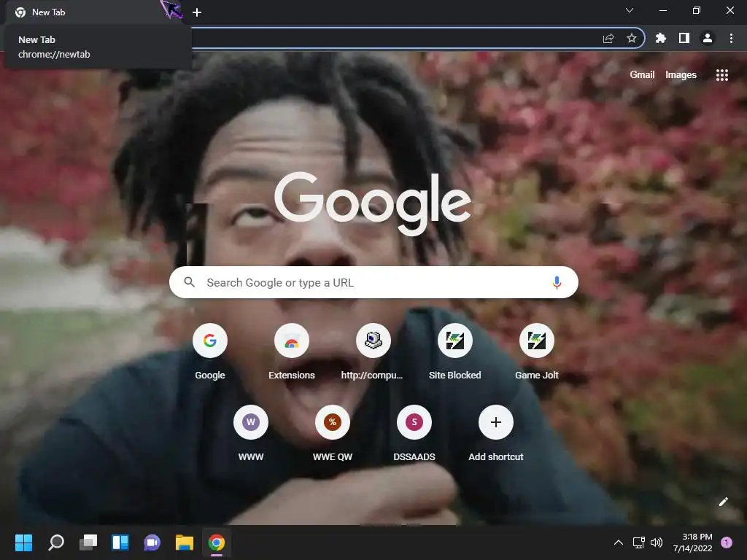Open the Extensions puzzle icon
This screenshot has width=747, height=560.
(661, 38)
